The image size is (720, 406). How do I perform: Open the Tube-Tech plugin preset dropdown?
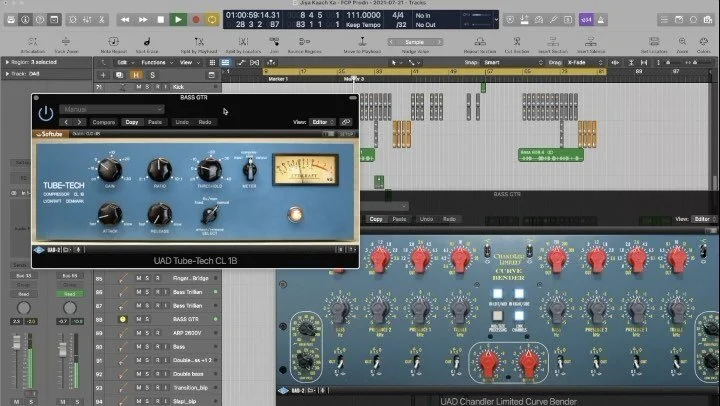click(x=112, y=109)
